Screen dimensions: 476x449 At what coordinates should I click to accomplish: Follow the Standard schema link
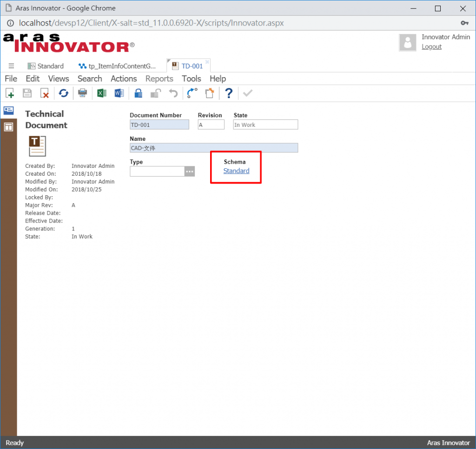click(x=236, y=171)
